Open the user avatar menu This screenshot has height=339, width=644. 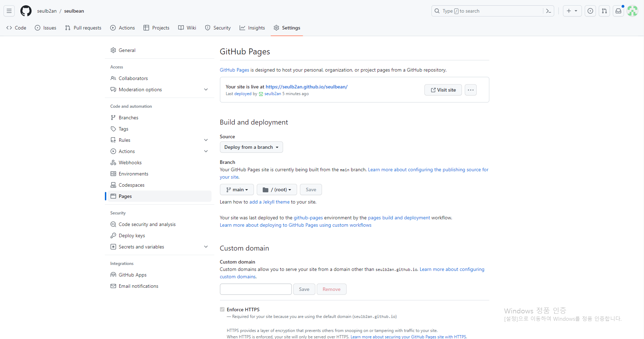632,11
